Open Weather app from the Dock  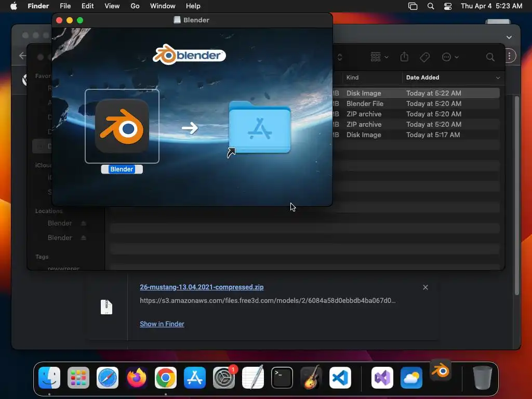[411, 378]
